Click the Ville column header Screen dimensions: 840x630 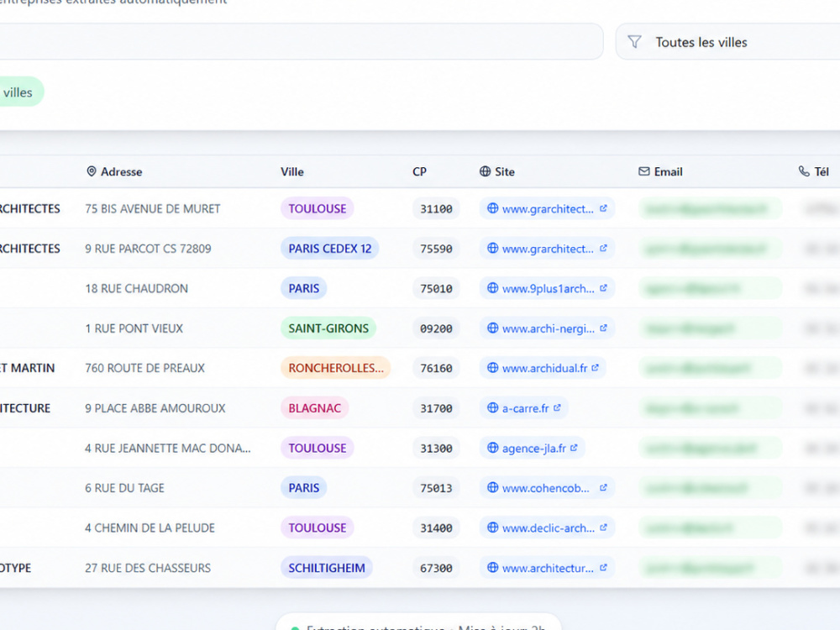[x=292, y=171]
